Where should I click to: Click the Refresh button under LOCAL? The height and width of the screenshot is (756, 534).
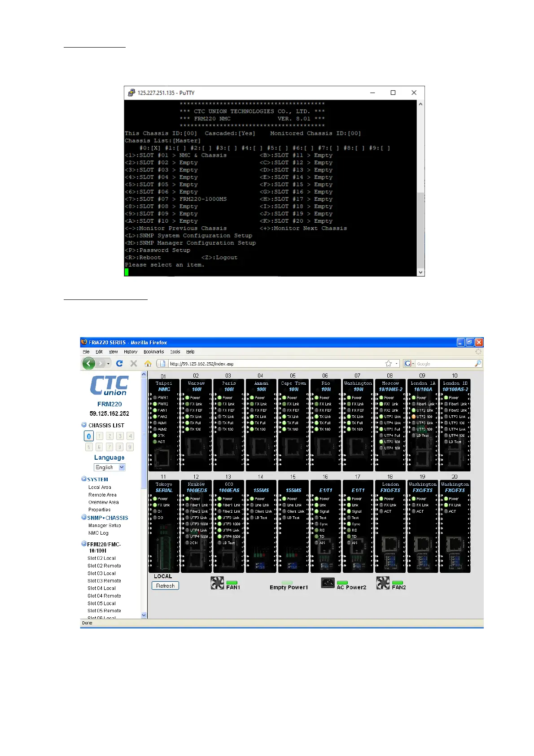click(x=165, y=586)
